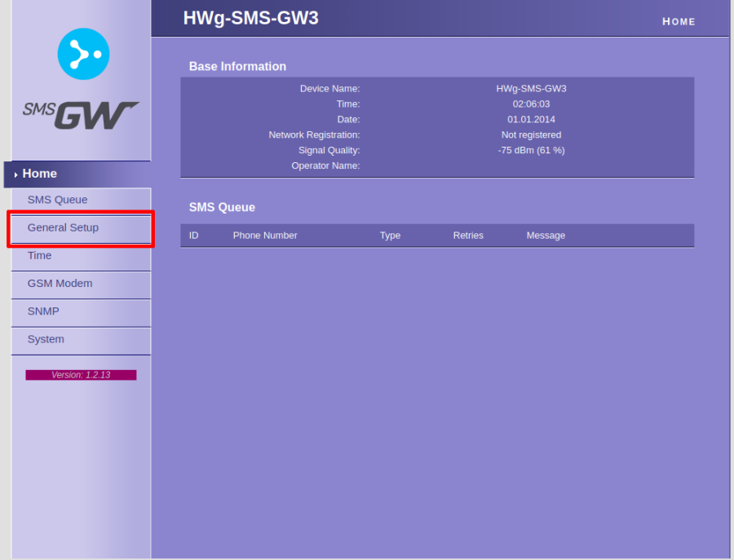Viewport: 734px width, 560px height.
Task: Click the blue share-style logo icon
Action: click(x=83, y=54)
